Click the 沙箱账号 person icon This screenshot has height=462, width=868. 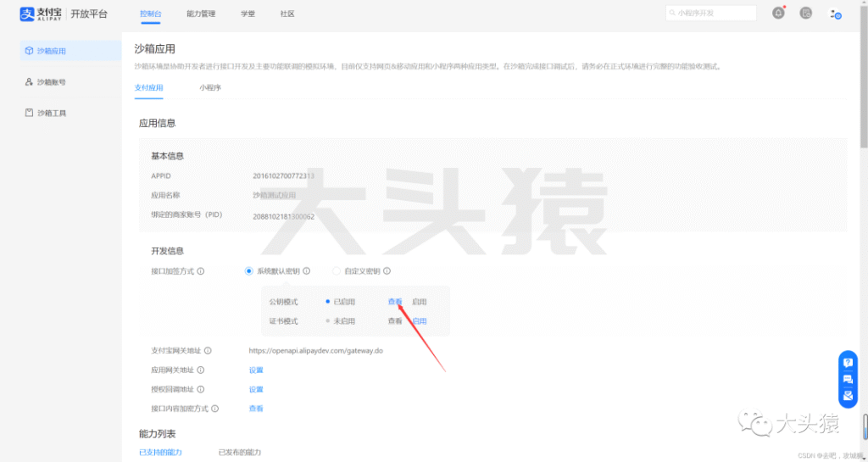29,82
